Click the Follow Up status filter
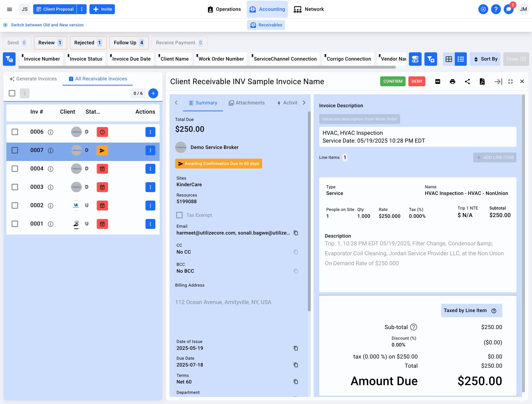The image size is (532, 404). click(x=129, y=43)
